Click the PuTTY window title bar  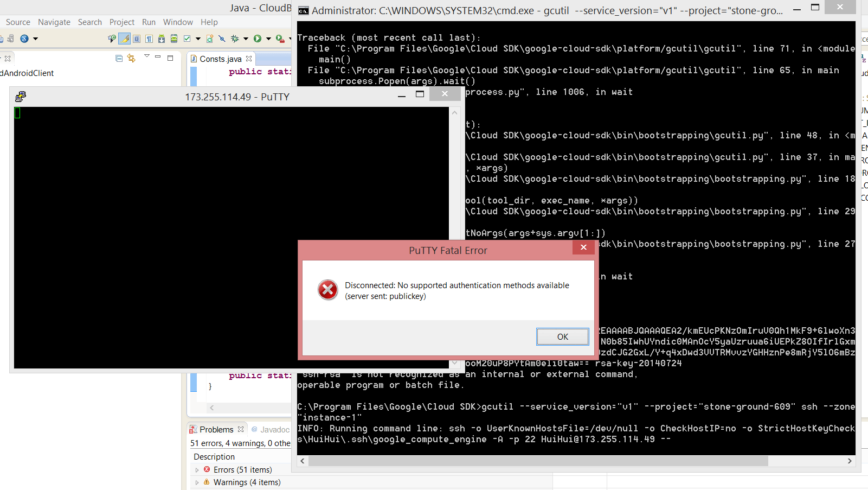tap(237, 97)
